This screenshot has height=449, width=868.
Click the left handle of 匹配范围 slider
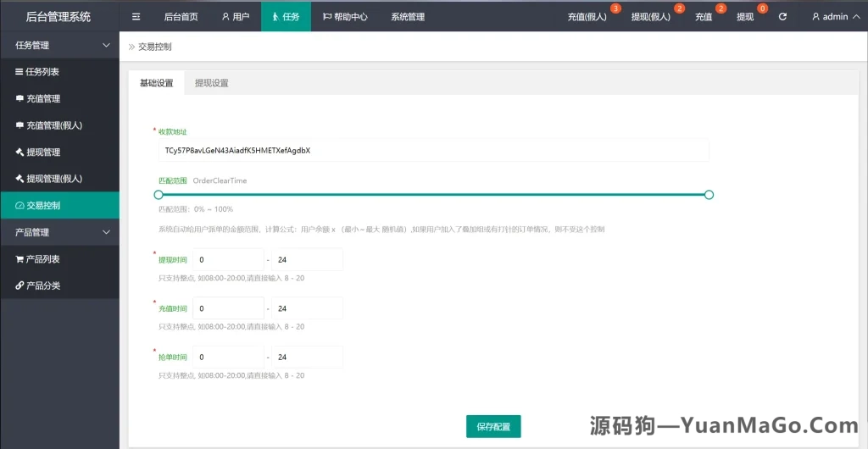159,195
